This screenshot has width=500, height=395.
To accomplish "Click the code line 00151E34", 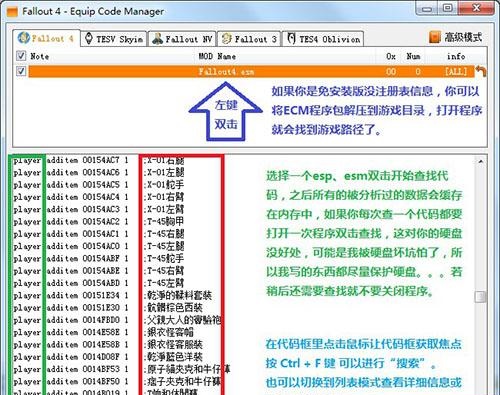I will pos(113,296).
